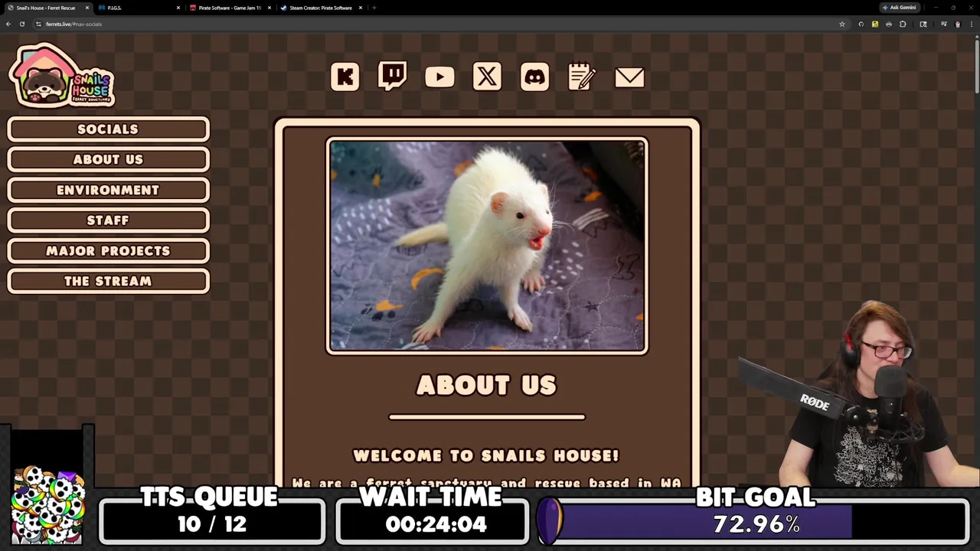
Task: Close the P.I.G.S. tab
Action: pyautogui.click(x=178, y=8)
